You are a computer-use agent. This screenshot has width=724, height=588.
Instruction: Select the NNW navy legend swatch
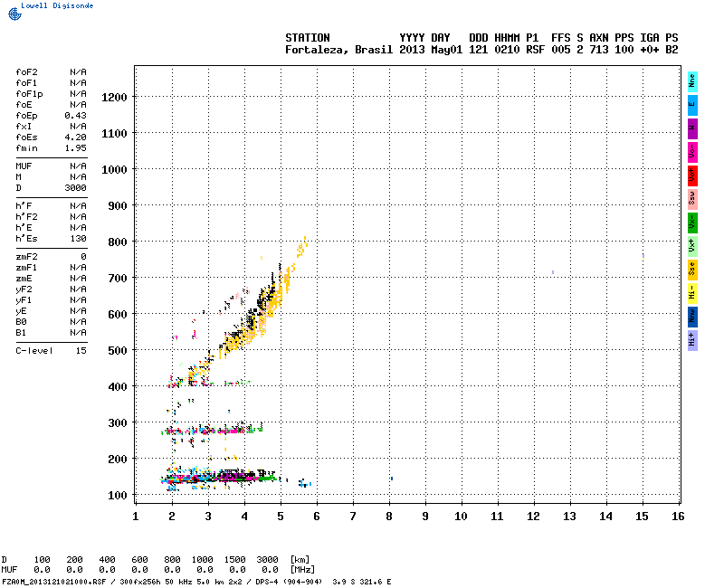click(692, 318)
